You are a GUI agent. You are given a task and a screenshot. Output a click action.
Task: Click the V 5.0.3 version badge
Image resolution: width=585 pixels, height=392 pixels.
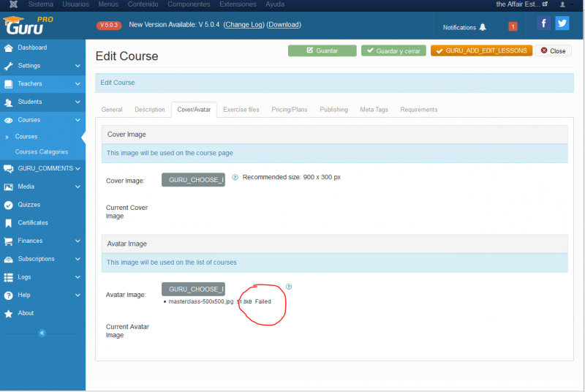[x=108, y=25]
